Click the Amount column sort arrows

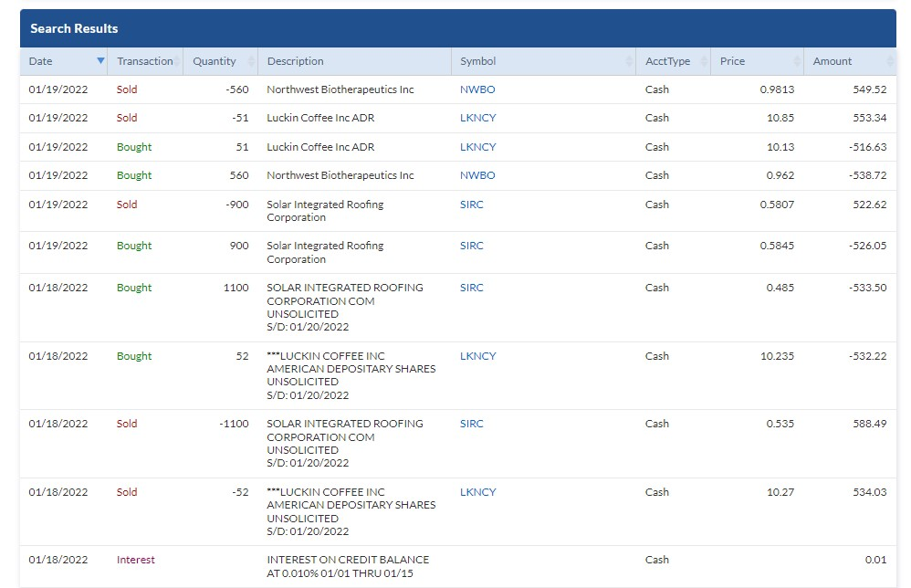point(890,61)
